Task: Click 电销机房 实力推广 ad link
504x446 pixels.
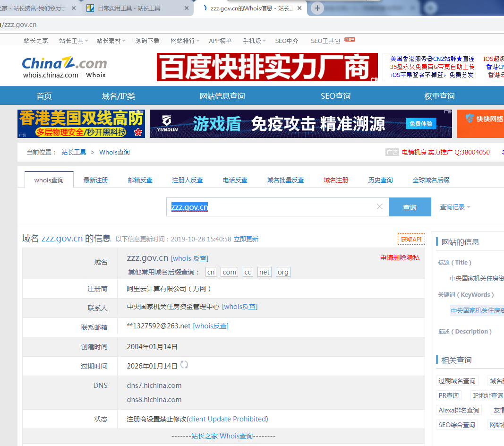Action: tap(446, 152)
